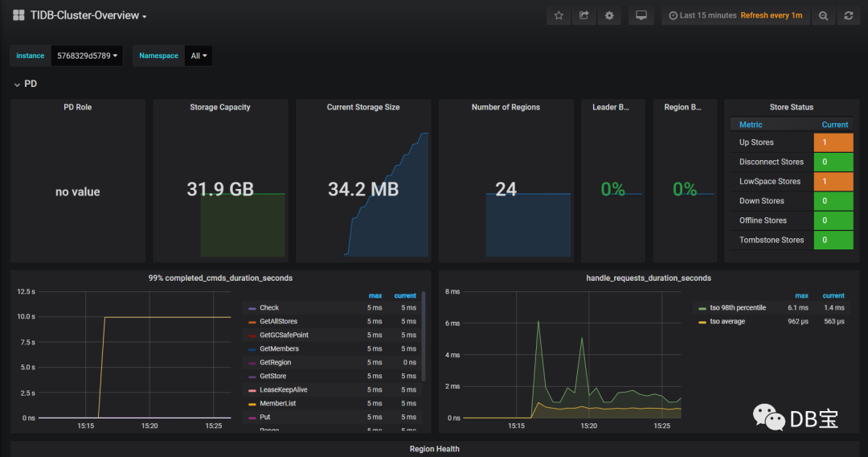This screenshot has height=457, width=868.
Task: Open the Last 15 minutes time picker
Action: tap(735, 15)
